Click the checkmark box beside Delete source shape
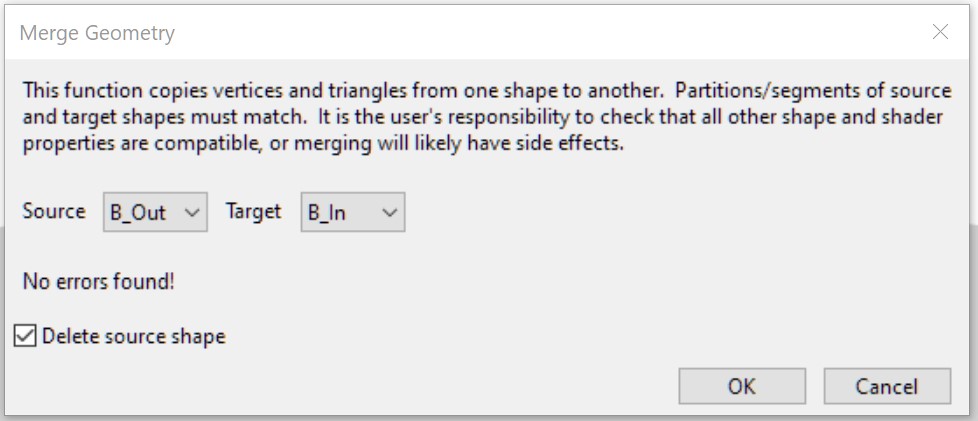 pyautogui.click(x=25, y=336)
